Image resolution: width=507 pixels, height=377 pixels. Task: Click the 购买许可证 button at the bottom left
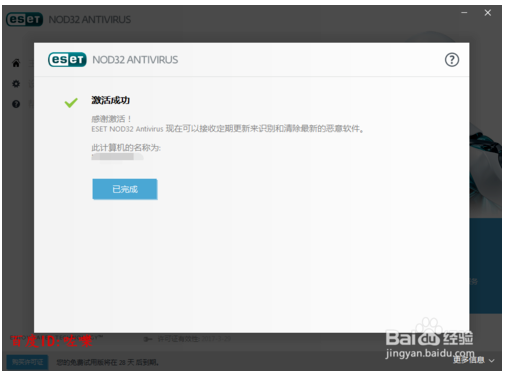pyautogui.click(x=27, y=362)
